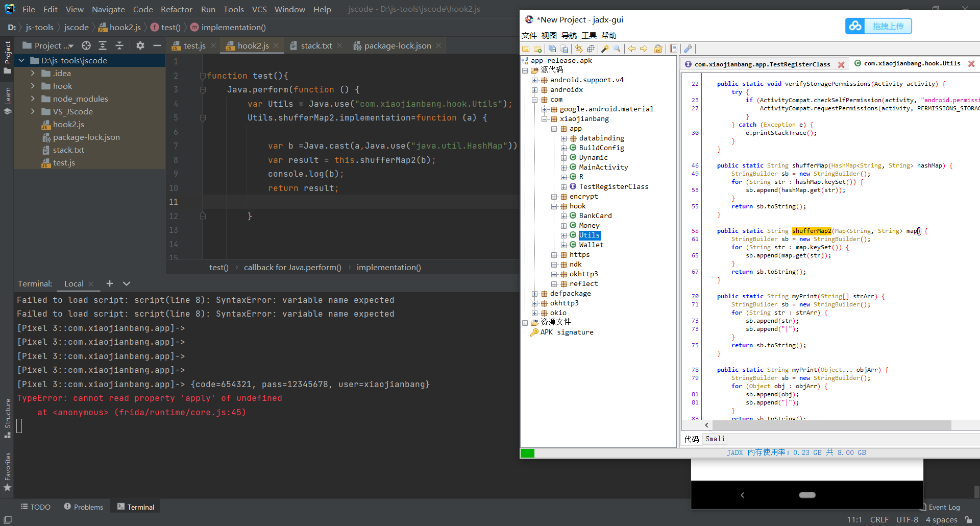Click Project panel expand all icon
The width and height of the screenshot is (980, 526).
(103, 45)
